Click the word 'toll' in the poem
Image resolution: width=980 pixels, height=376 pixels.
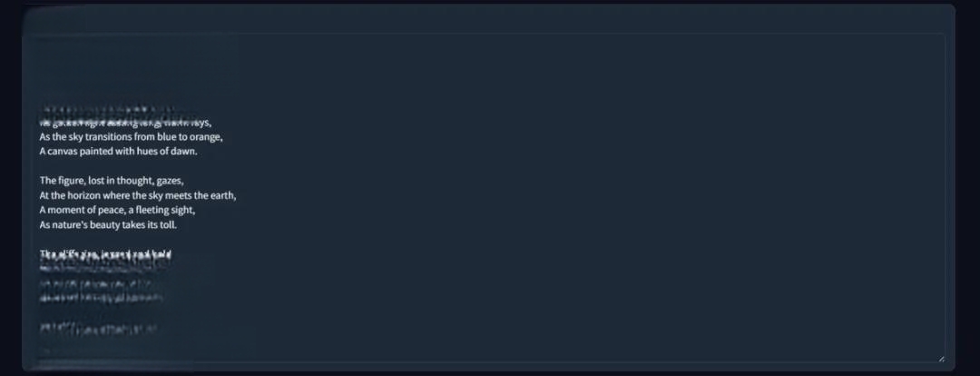click(x=169, y=224)
